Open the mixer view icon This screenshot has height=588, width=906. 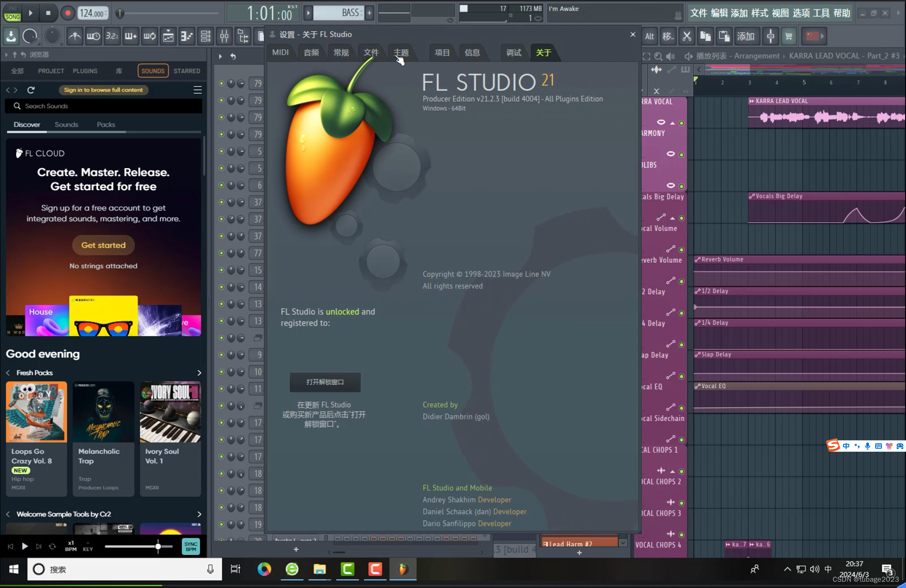point(224,36)
